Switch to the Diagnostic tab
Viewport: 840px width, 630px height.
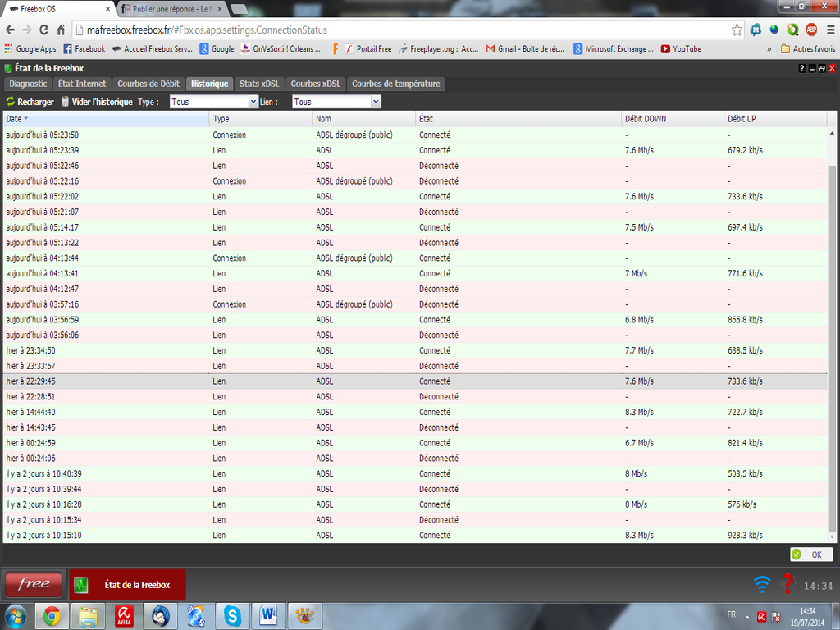coord(29,84)
